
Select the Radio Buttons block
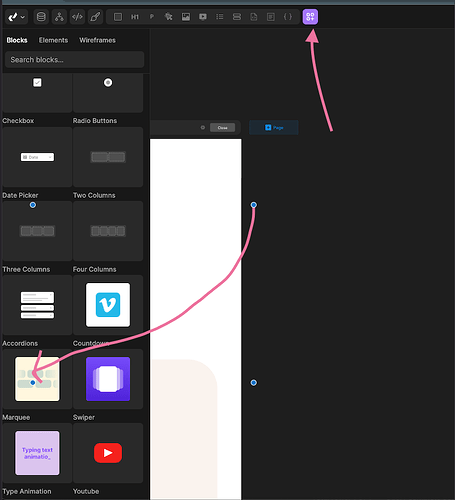(108, 93)
